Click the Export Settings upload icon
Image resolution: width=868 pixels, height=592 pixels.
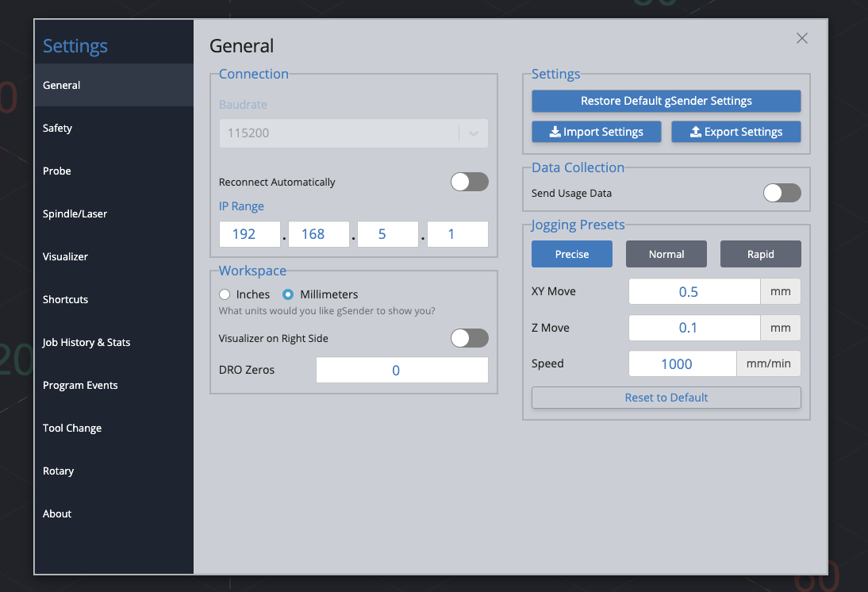[x=695, y=132]
